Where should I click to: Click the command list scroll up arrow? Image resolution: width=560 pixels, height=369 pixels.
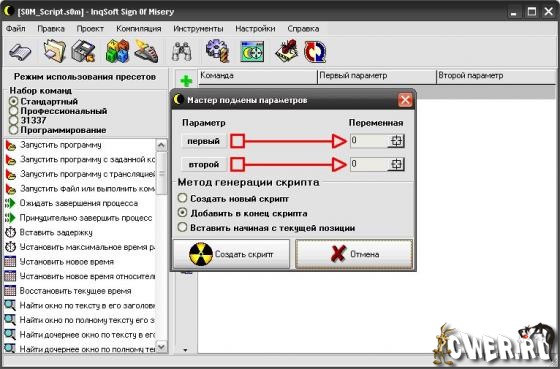pyautogui.click(x=161, y=145)
